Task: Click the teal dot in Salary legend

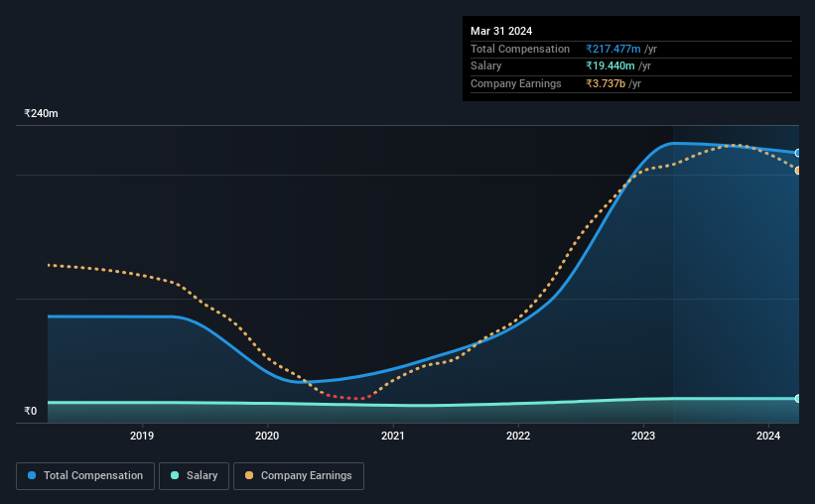Action: 175,475
